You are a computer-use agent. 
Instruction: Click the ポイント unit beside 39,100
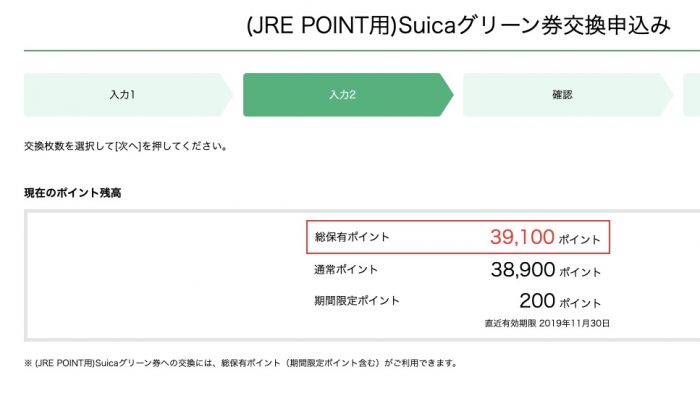pyautogui.click(x=580, y=239)
